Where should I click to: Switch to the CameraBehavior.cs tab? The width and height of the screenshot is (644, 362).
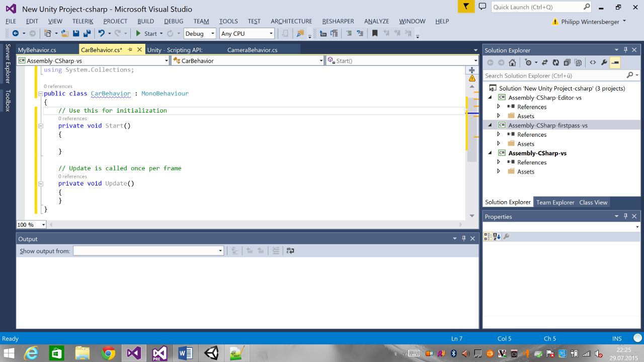click(x=253, y=50)
